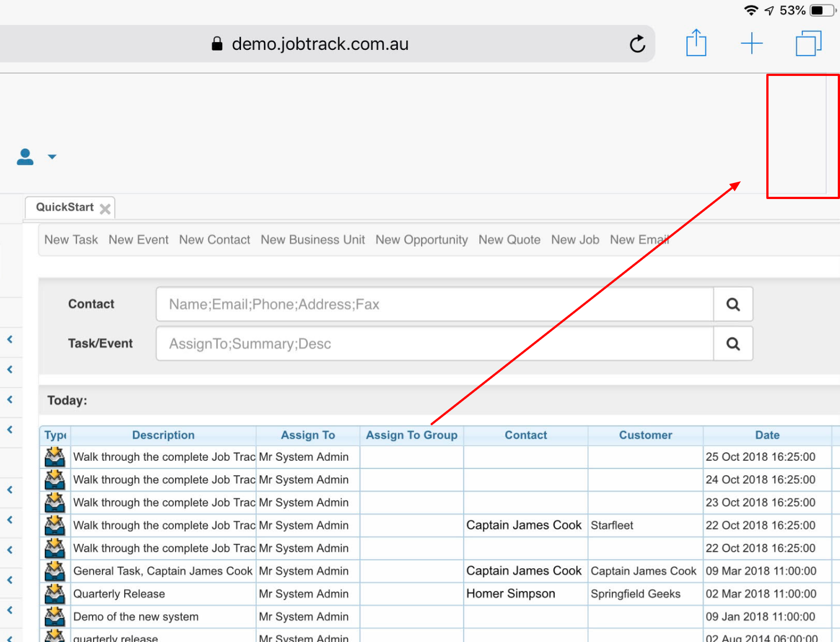
Task: Focus the Task/Event search field
Action: (435, 344)
